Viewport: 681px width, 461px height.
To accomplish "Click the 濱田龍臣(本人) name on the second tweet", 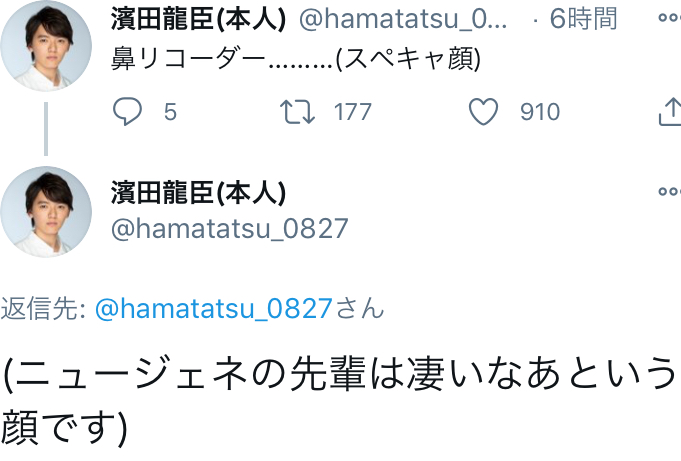I will click(x=198, y=191).
